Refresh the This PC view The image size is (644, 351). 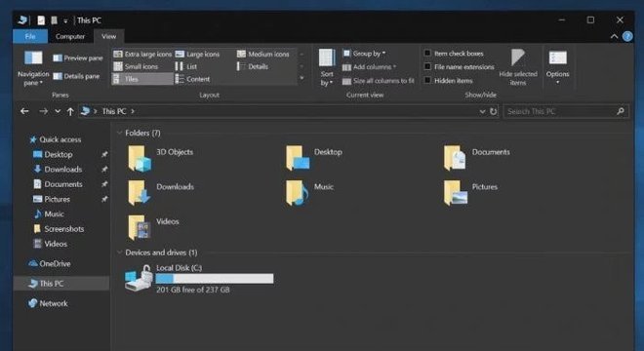(494, 111)
